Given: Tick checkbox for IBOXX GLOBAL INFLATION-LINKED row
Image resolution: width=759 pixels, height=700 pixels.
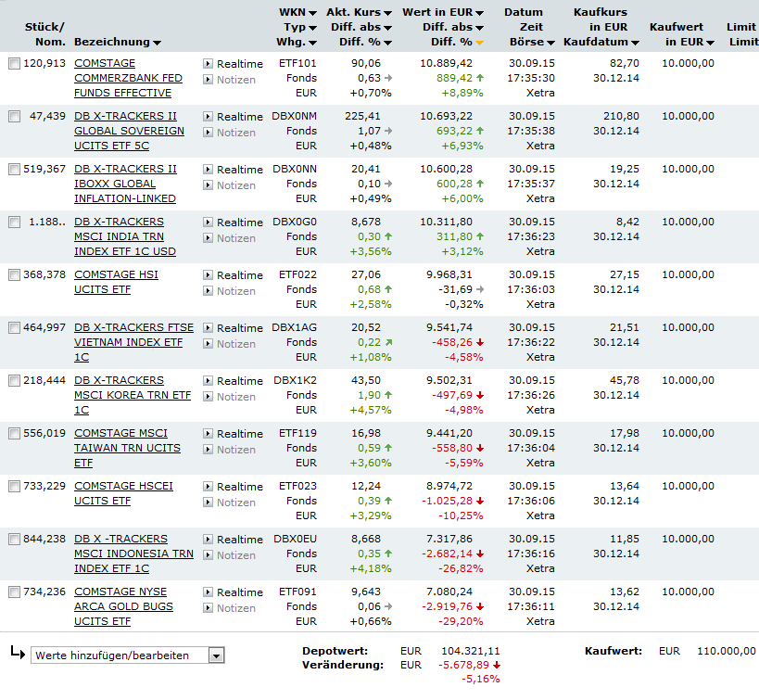Looking at the screenshot, I should [15, 169].
